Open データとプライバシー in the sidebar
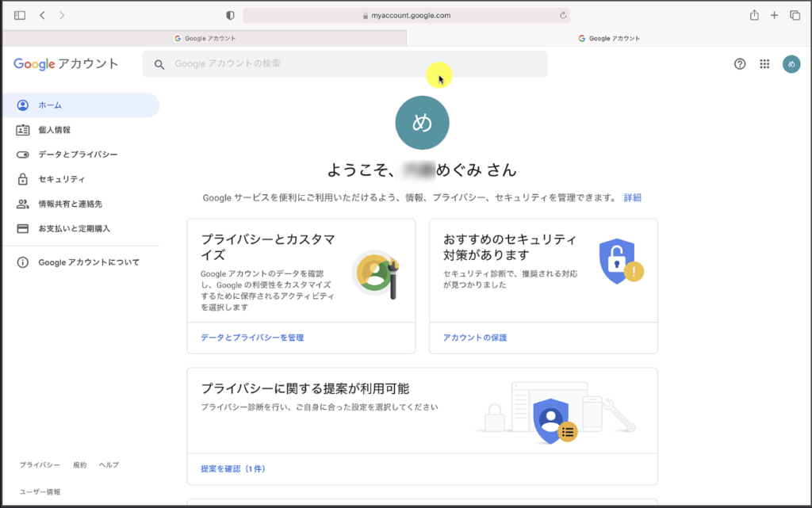 tap(81, 155)
